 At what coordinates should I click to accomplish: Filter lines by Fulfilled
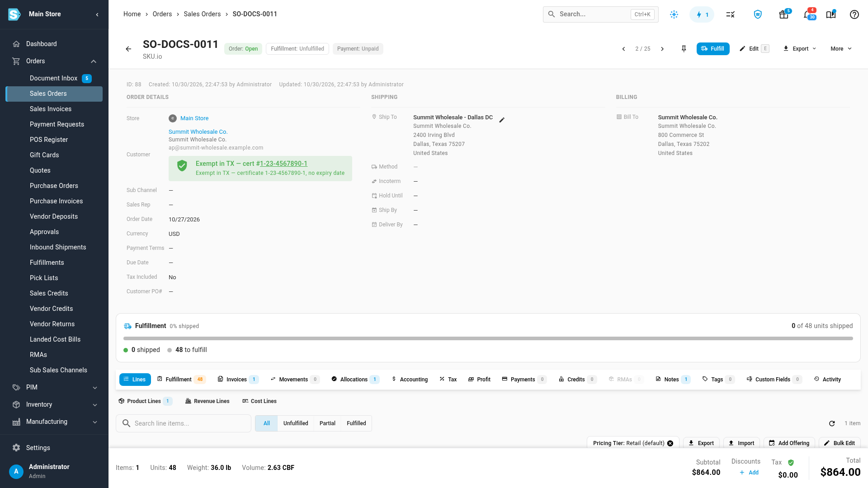356,423
